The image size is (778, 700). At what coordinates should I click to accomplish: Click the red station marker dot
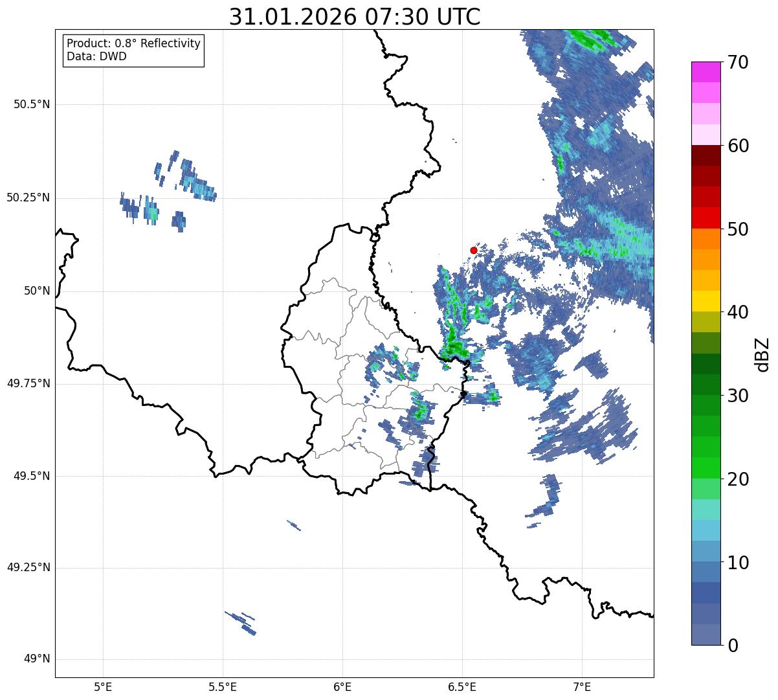click(474, 250)
